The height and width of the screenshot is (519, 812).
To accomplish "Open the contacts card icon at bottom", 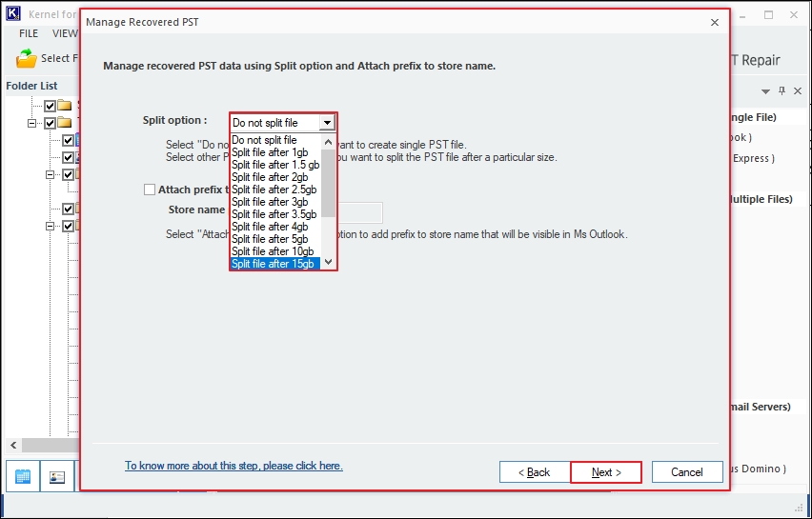I will pyautogui.click(x=57, y=476).
